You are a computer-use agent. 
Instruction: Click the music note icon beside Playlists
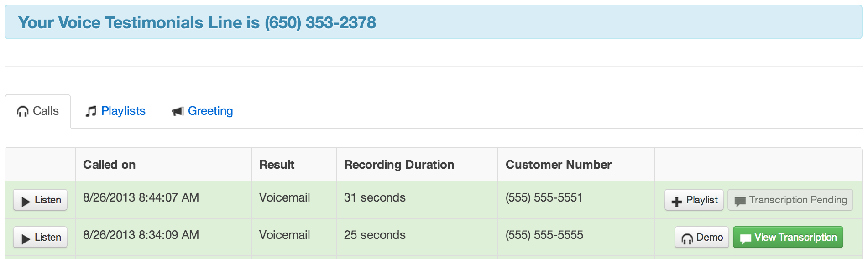[91, 111]
